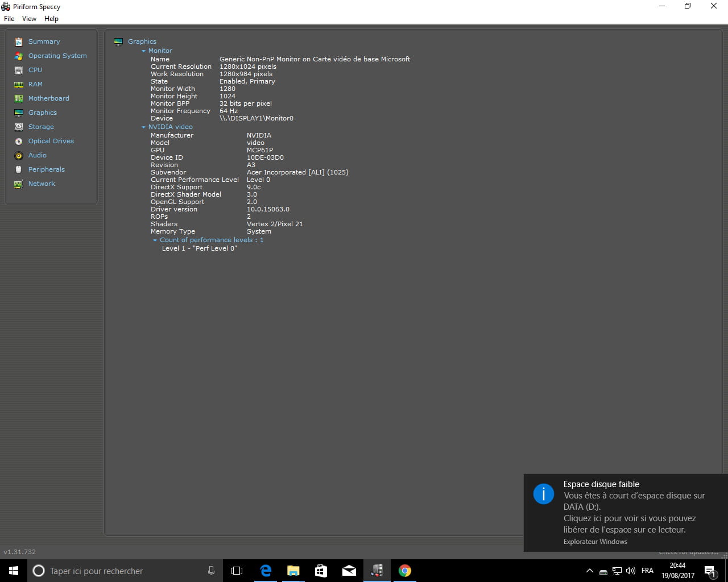This screenshot has width=728, height=582.
Task: Select the CPU section label
Action: pyautogui.click(x=35, y=70)
